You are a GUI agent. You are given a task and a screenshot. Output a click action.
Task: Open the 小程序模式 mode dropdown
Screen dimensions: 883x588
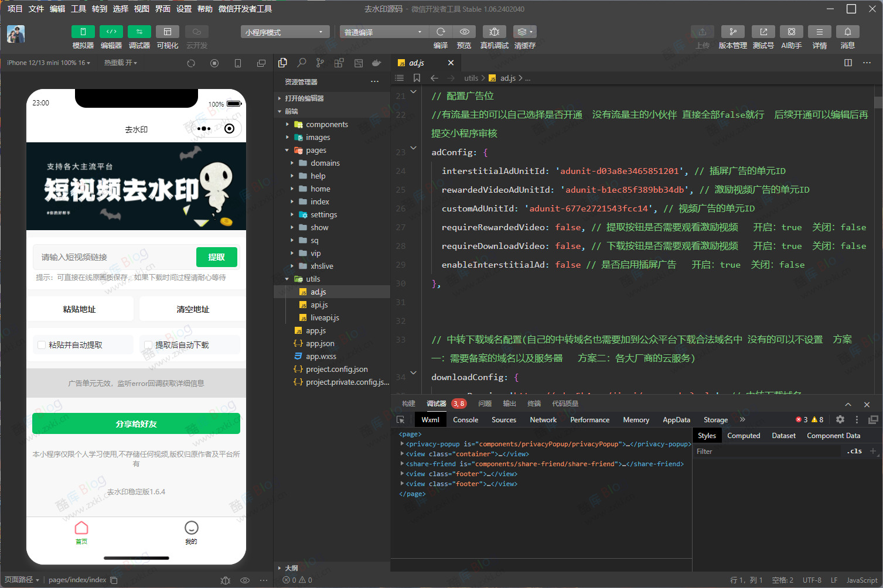pos(284,32)
